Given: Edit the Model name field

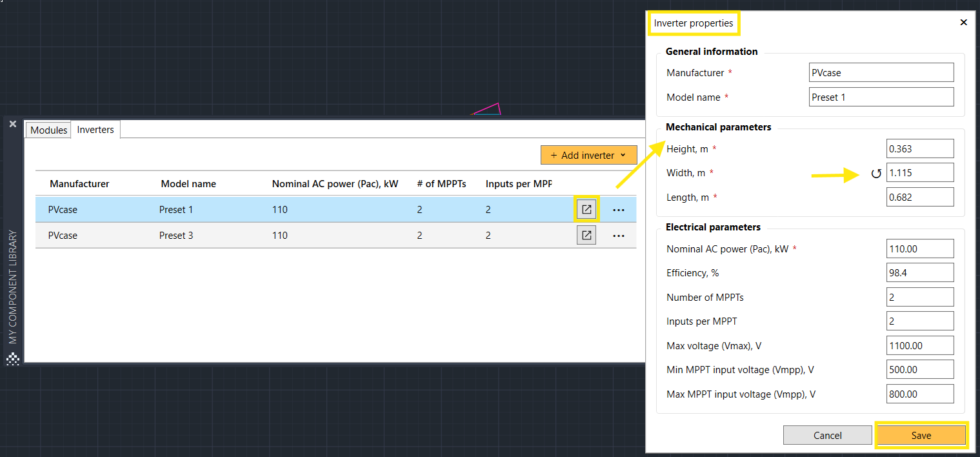Looking at the screenshot, I should tap(881, 97).
